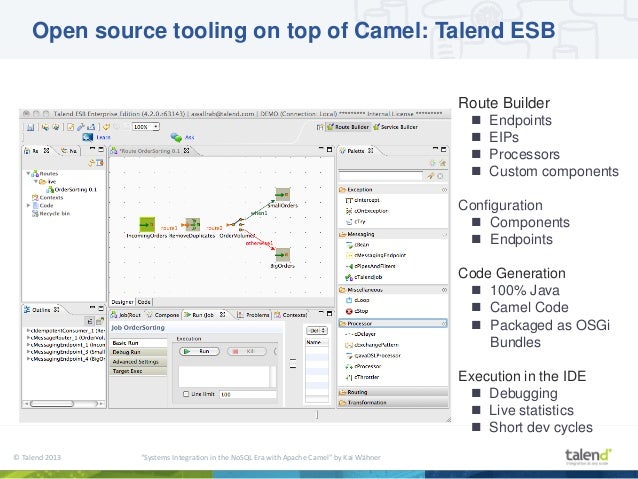Pick cOnException from the palette
Screen dimensions: 638x479
(367, 211)
